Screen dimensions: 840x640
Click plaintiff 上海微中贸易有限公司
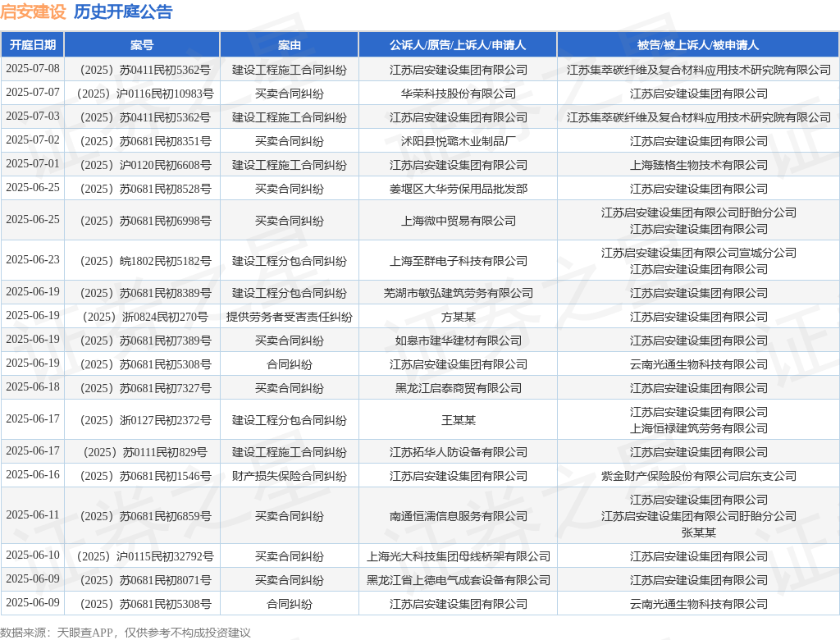[x=458, y=221]
